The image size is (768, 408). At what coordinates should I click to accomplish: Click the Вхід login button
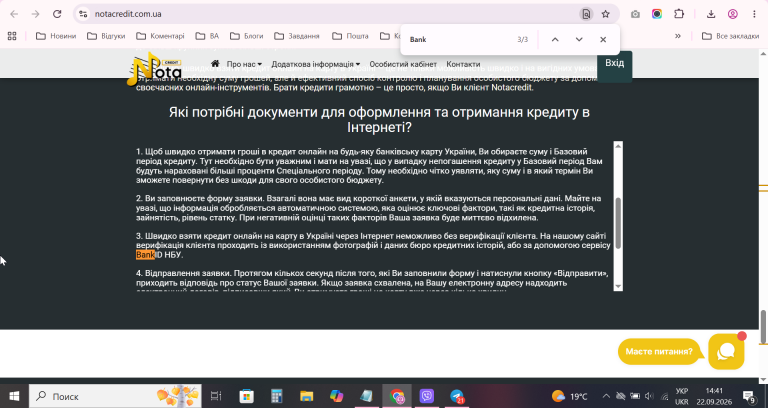[614, 65]
